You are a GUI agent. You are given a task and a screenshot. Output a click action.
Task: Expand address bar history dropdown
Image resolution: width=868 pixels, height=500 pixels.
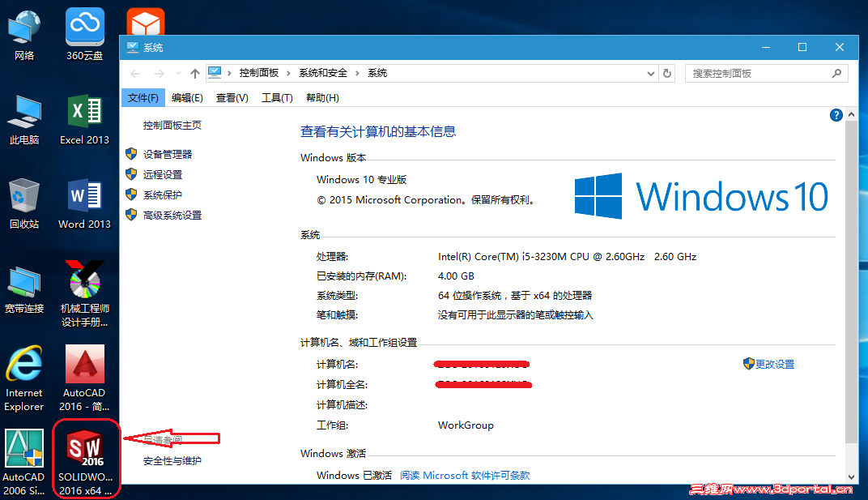click(651, 73)
